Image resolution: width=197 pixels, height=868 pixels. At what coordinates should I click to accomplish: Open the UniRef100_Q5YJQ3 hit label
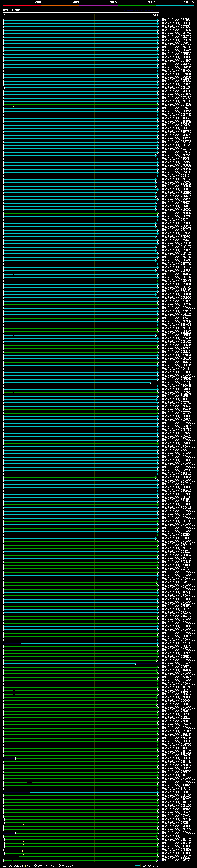coord(176,643)
